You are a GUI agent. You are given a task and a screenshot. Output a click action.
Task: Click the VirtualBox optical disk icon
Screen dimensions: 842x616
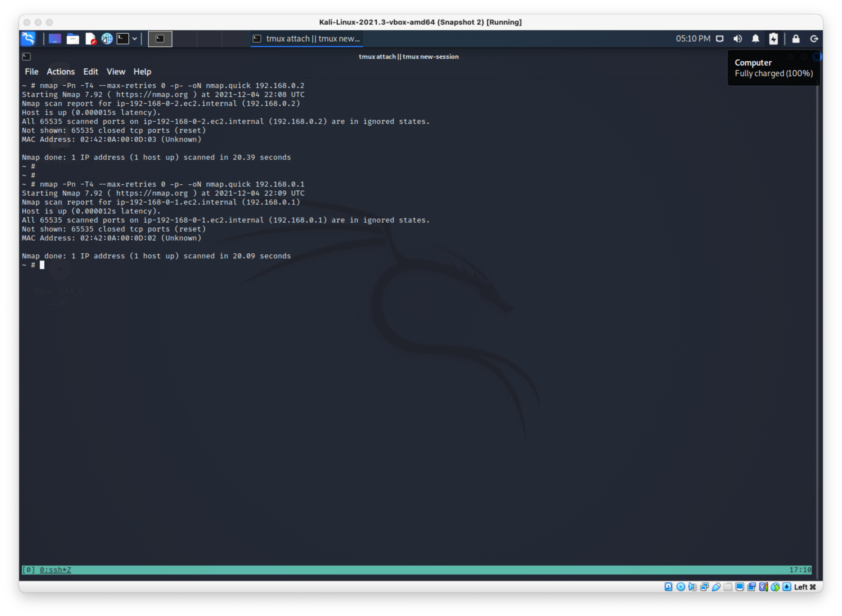[680, 587]
